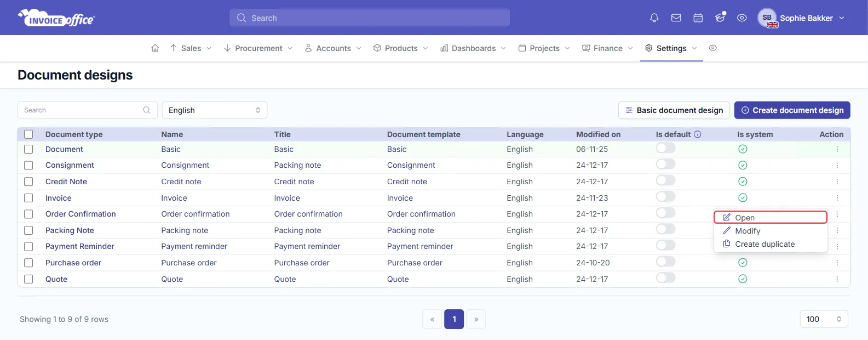Open action menu for Packing Note row
The image size is (868, 340).
837,230
